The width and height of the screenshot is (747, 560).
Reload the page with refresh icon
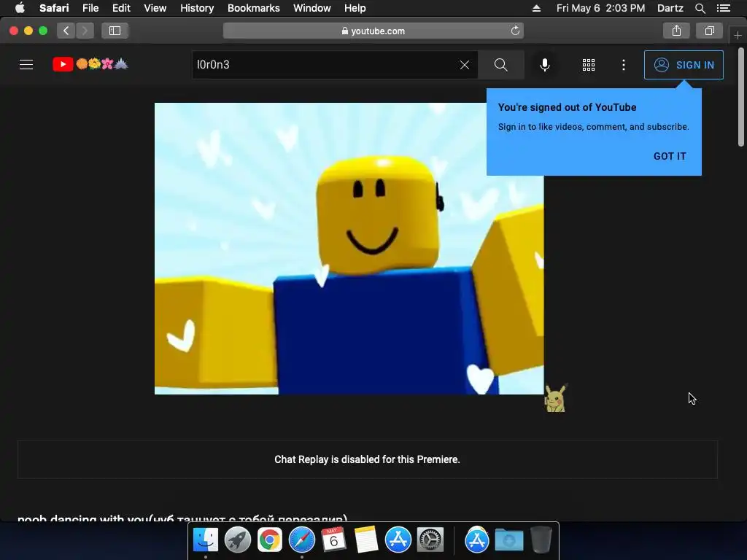click(x=515, y=31)
